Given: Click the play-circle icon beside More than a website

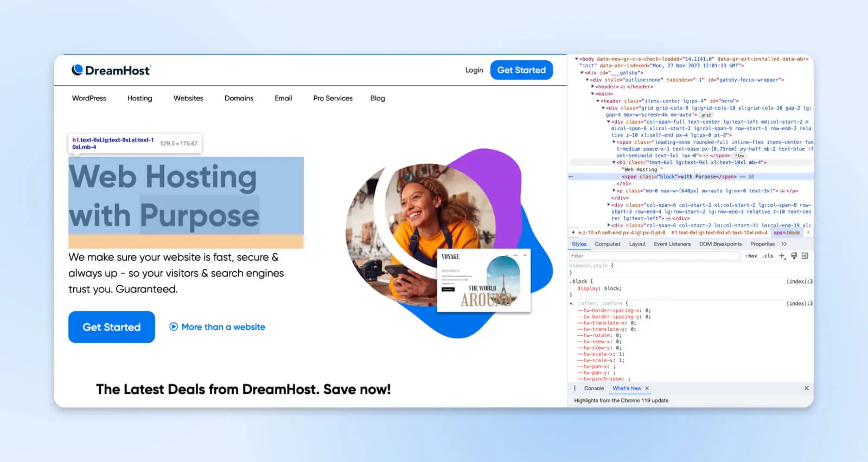Looking at the screenshot, I should pos(174,326).
